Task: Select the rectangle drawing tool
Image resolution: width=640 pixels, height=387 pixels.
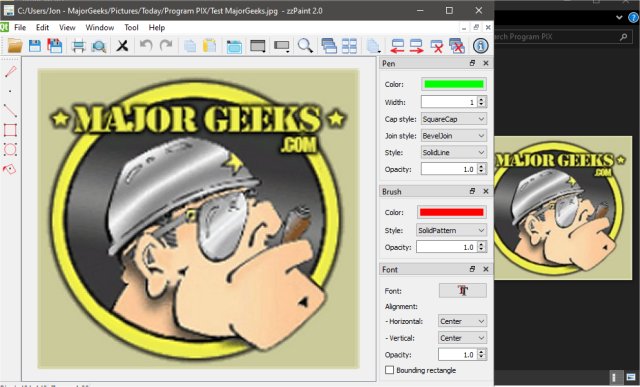Action: pyautogui.click(x=10, y=130)
